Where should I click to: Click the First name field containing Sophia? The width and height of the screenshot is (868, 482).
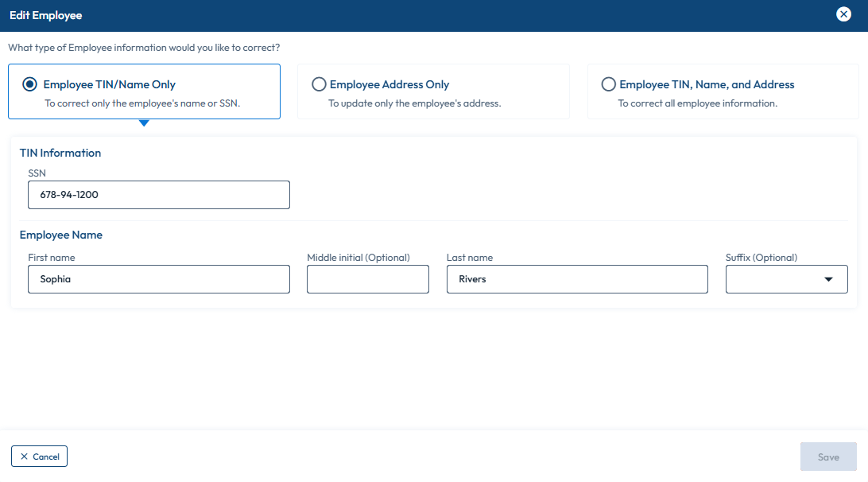[x=158, y=279]
